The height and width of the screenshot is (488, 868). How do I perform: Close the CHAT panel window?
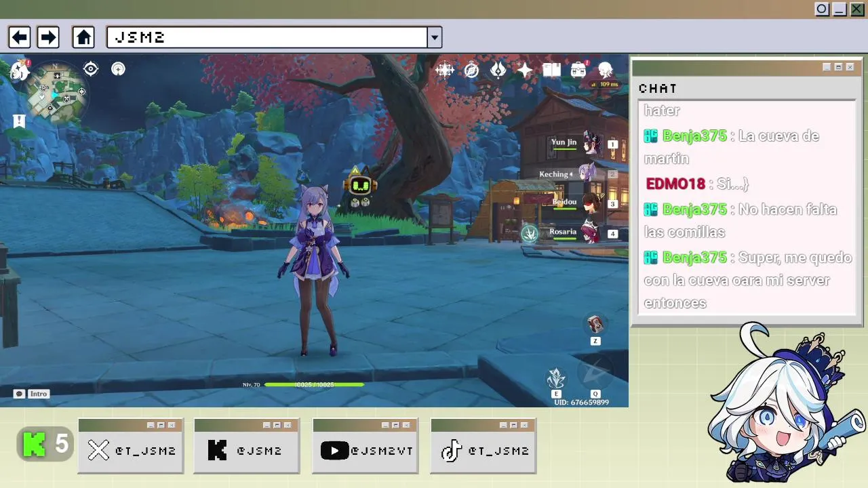point(850,67)
